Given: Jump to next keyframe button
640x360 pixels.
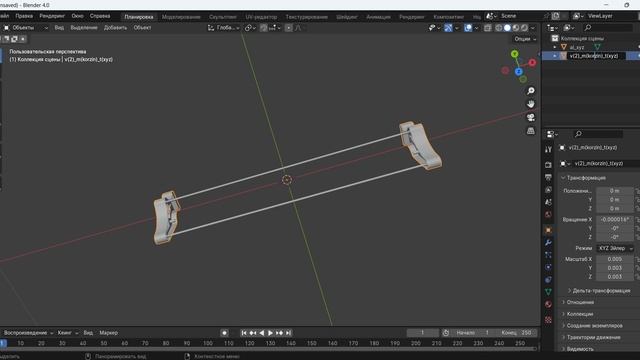Looking at the screenshot, I should point(279,333).
